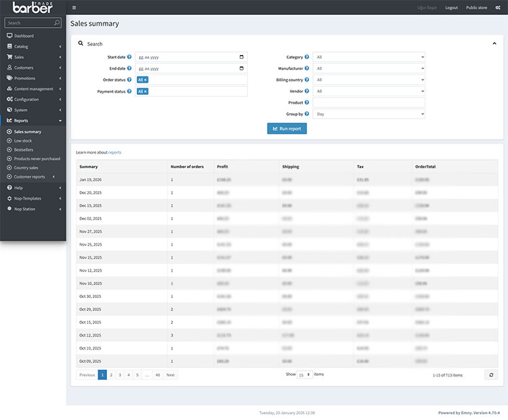Open the Billing country dropdown

pos(368,80)
